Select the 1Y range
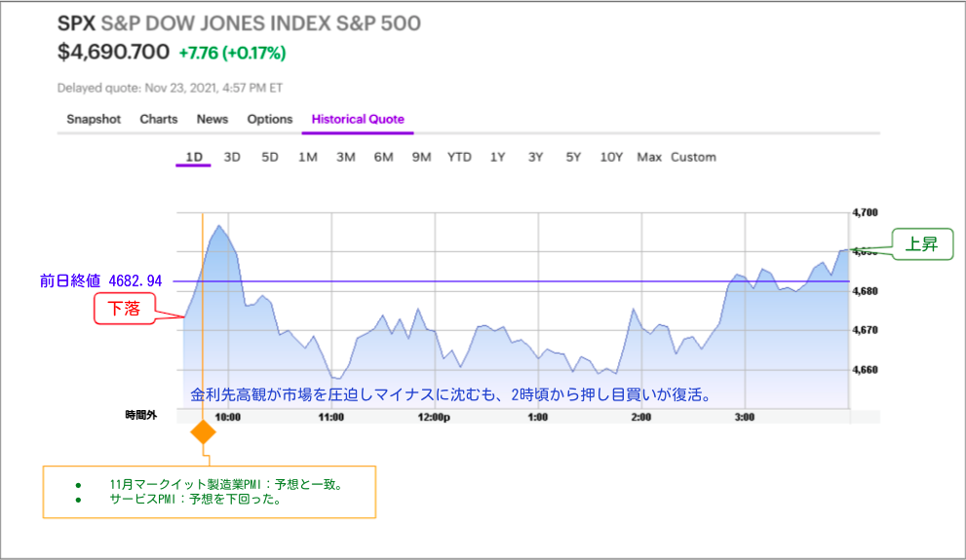Screen dimensions: 966x560 498,157
